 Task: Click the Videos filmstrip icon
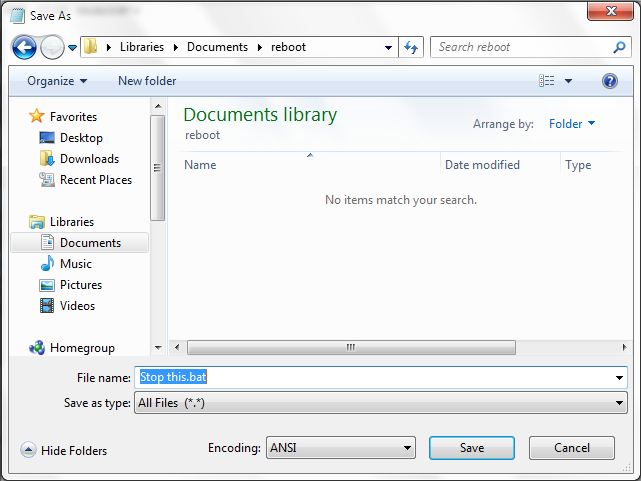47,306
